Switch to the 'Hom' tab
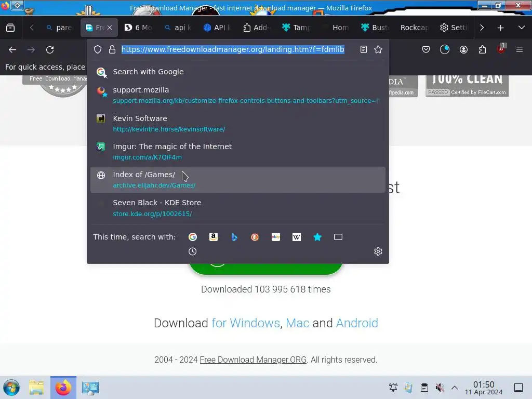 tap(336, 28)
